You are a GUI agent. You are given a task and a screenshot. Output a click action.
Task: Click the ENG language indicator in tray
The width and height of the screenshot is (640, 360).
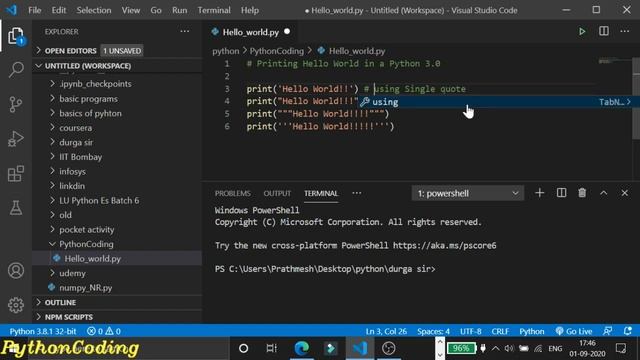point(555,348)
